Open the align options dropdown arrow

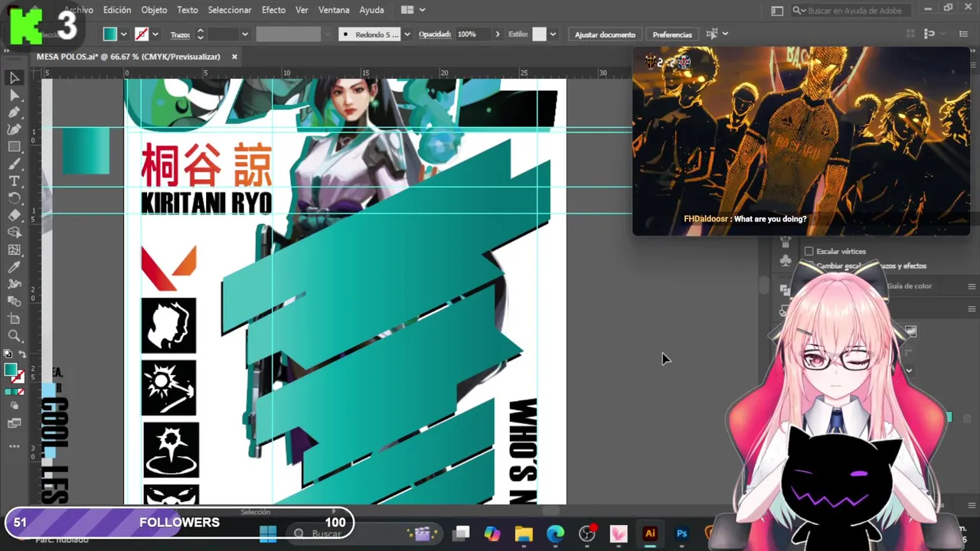pyautogui.click(x=725, y=34)
